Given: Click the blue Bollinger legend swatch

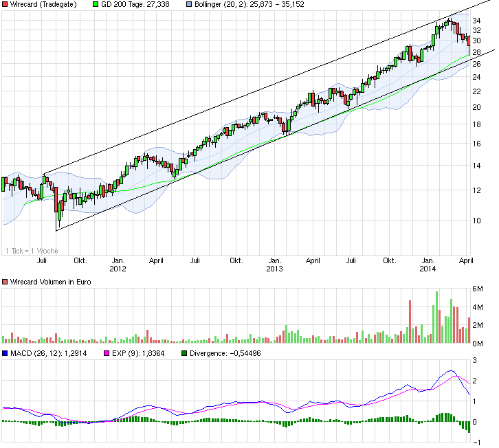Looking at the screenshot, I should [189, 4].
